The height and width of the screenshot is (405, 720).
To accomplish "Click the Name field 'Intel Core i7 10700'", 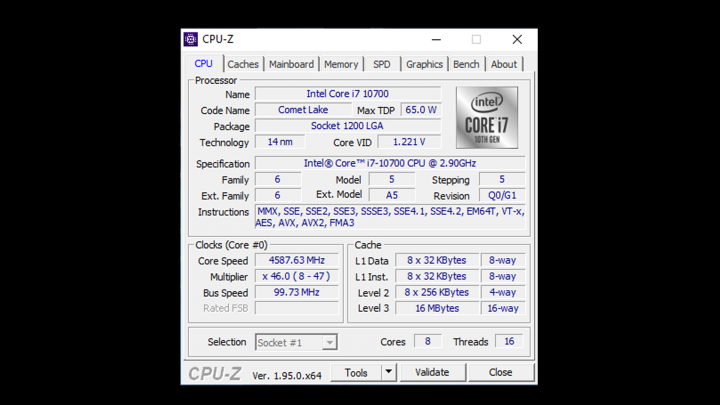I will (x=348, y=94).
